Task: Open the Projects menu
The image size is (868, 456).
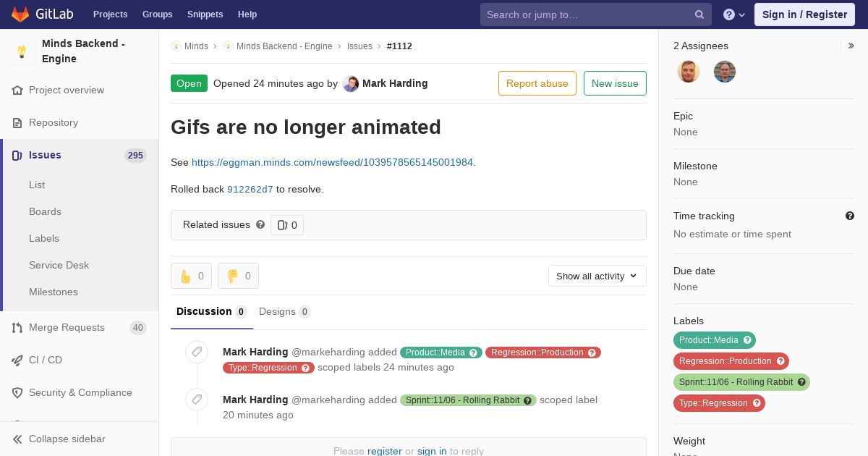Action: tap(110, 14)
